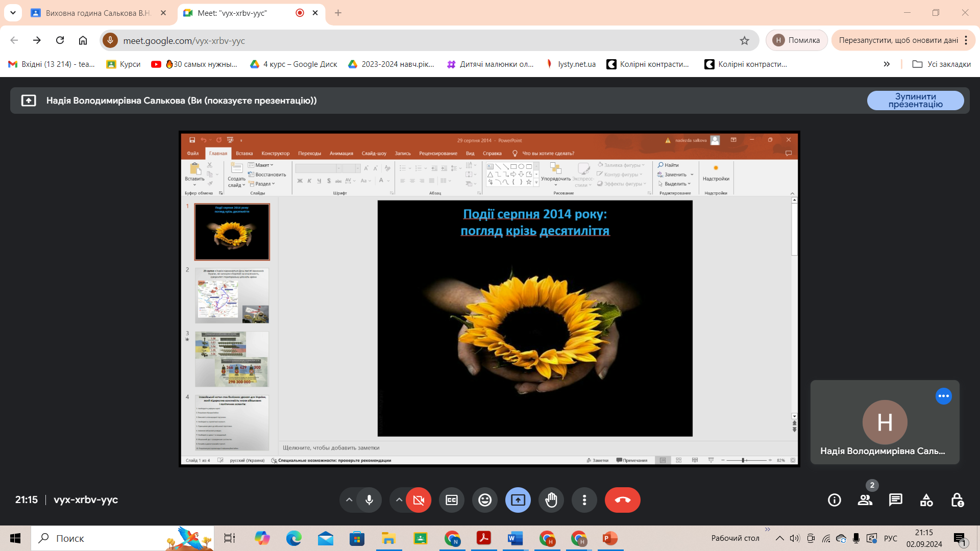Viewport: 980px width, 551px height.
Task: Open the people participants icon
Action: 865,500
